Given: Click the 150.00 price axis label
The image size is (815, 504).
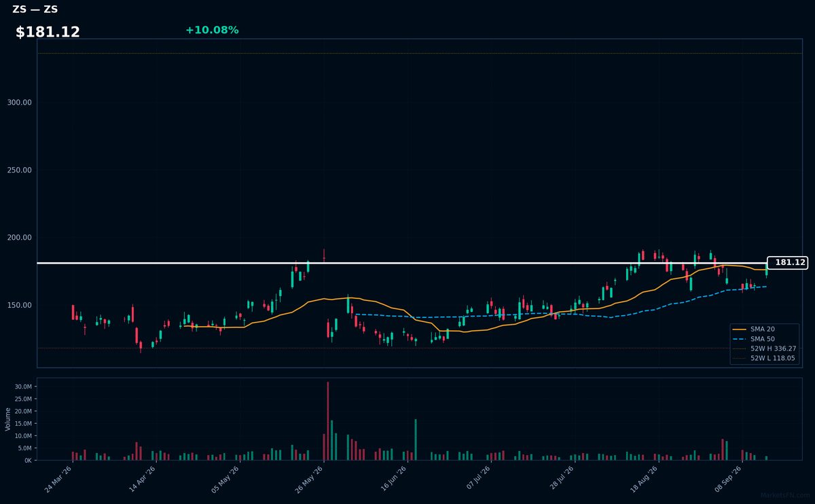Looking at the screenshot, I should pos(19,305).
